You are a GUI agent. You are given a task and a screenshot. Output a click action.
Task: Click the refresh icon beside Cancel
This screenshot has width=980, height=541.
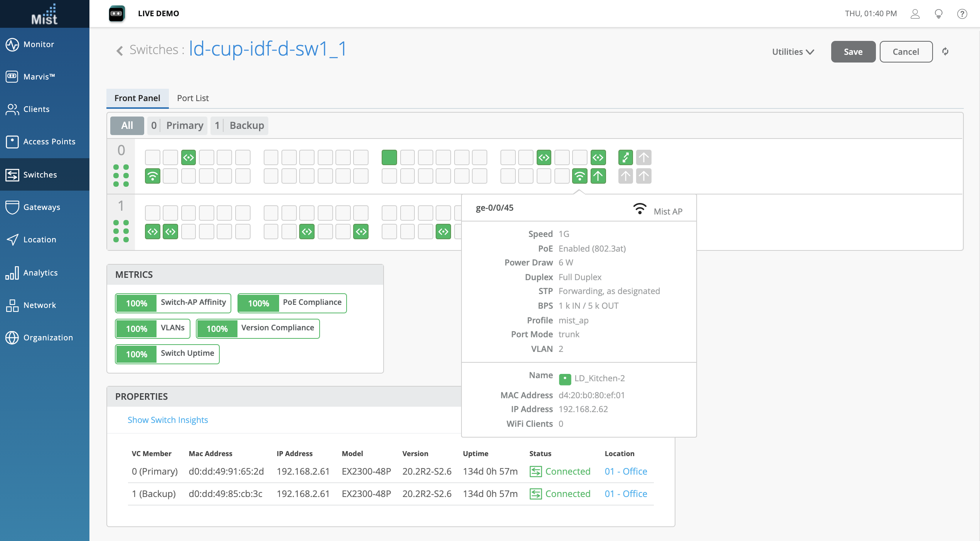pyautogui.click(x=945, y=51)
